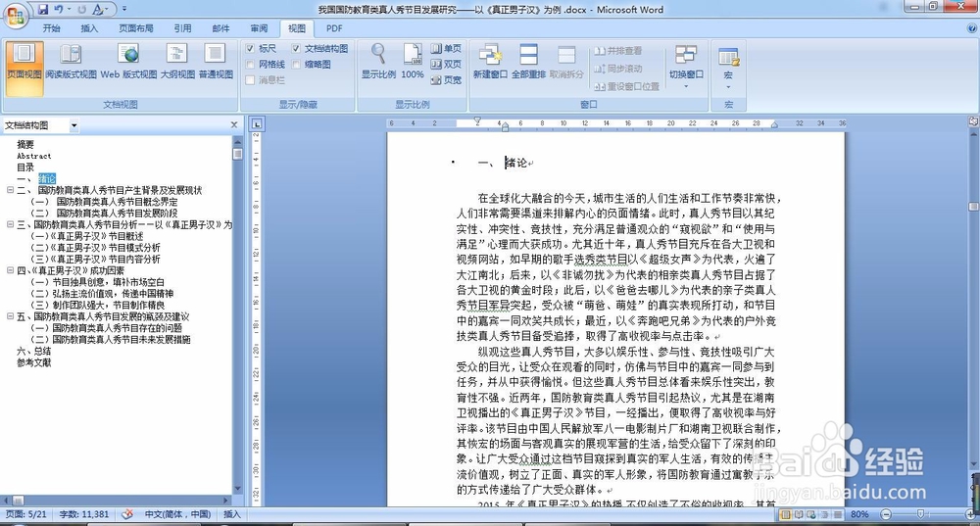Image resolution: width=980 pixels, height=526 pixels.
Task: Open customize quick access toolbar arrow
Action: click(124, 10)
